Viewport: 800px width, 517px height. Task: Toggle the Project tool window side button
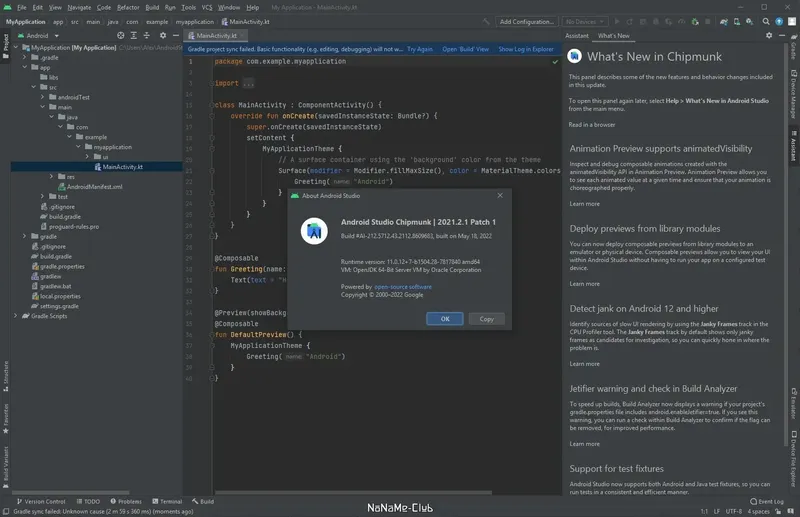coord(6,46)
